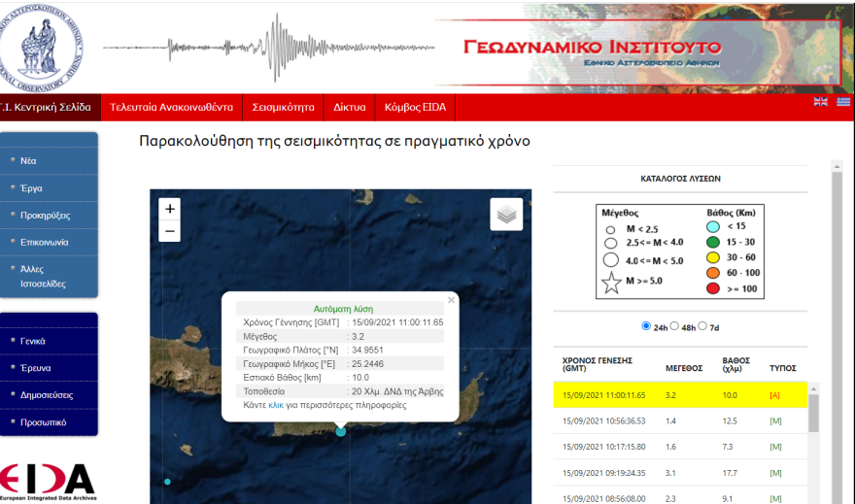Viewport: 855px width, 504px height.
Task: Open Γ.Ι. Κεντρική Σελίδα menu item
Action: (50, 108)
